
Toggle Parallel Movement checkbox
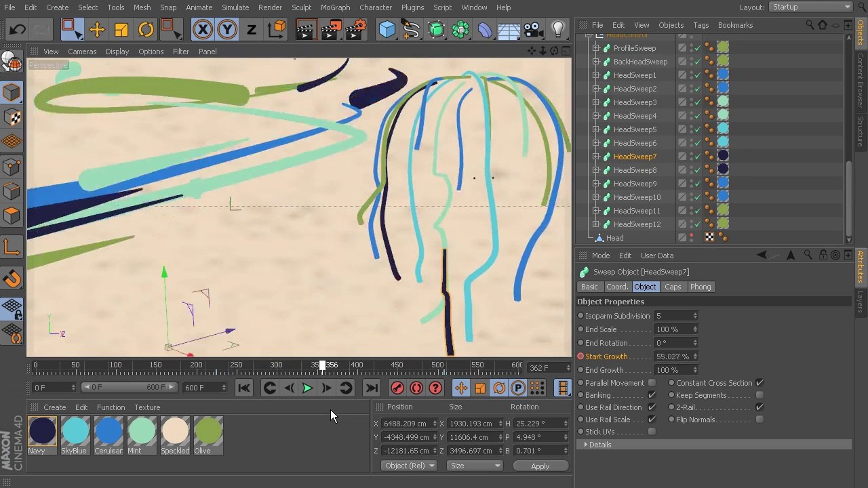652,383
